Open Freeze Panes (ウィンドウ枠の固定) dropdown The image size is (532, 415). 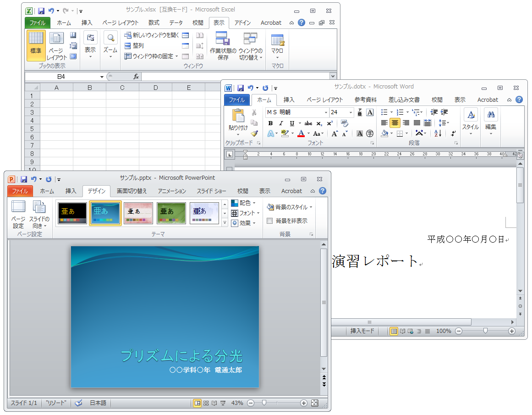(151, 56)
